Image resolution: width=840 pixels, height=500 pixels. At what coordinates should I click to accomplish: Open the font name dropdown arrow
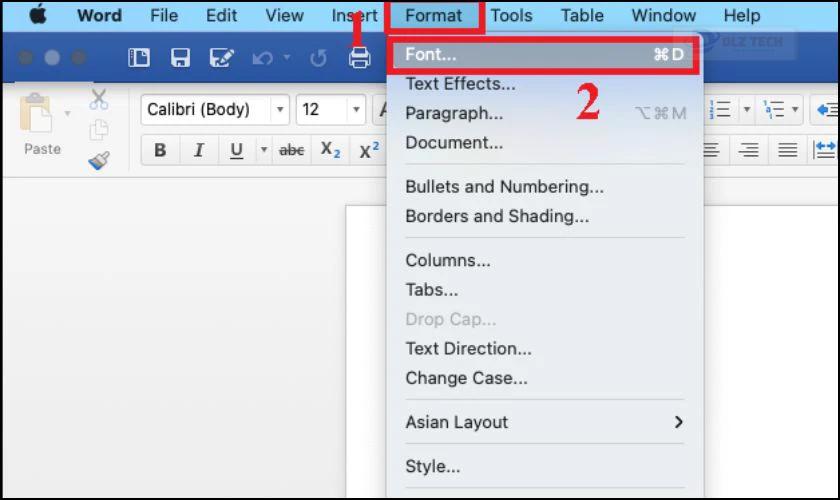(x=280, y=109)
